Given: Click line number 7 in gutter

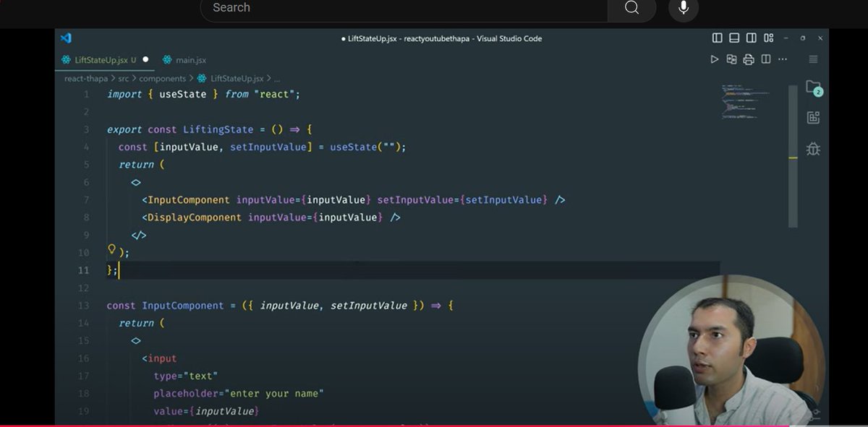Looking at the screenshot, I should coord(87,200).
